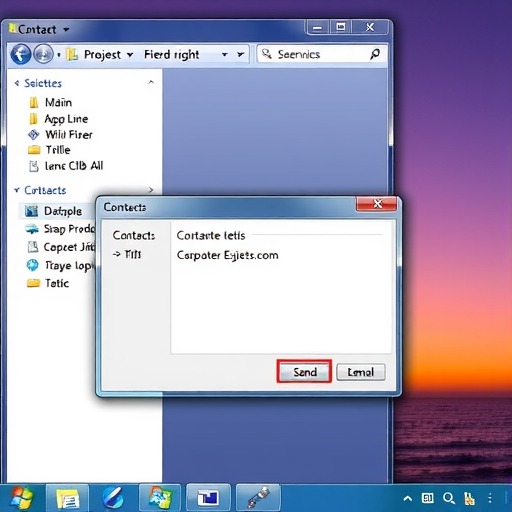The height and width of the screenshot is (512, 512).
Task: Click the Selcttes section header
Action: tap(43, 83)
